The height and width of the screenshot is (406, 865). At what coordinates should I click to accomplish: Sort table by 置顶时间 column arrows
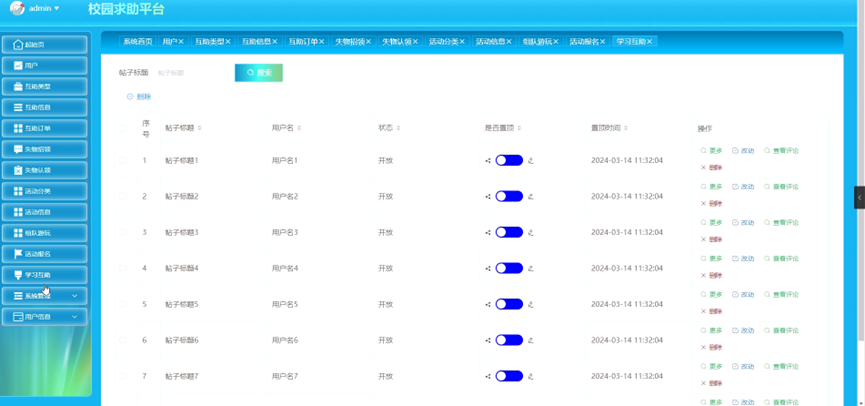click(626, 128)
